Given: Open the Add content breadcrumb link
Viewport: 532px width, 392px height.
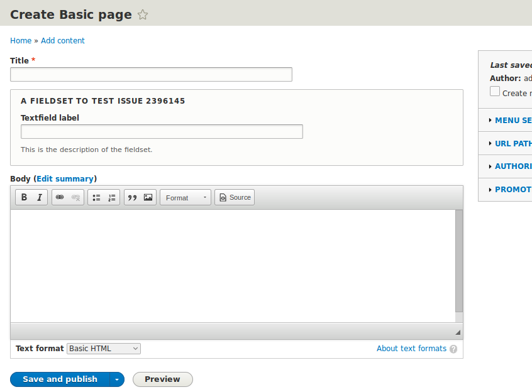Looking at the screenshot, I should pos(62,40).
